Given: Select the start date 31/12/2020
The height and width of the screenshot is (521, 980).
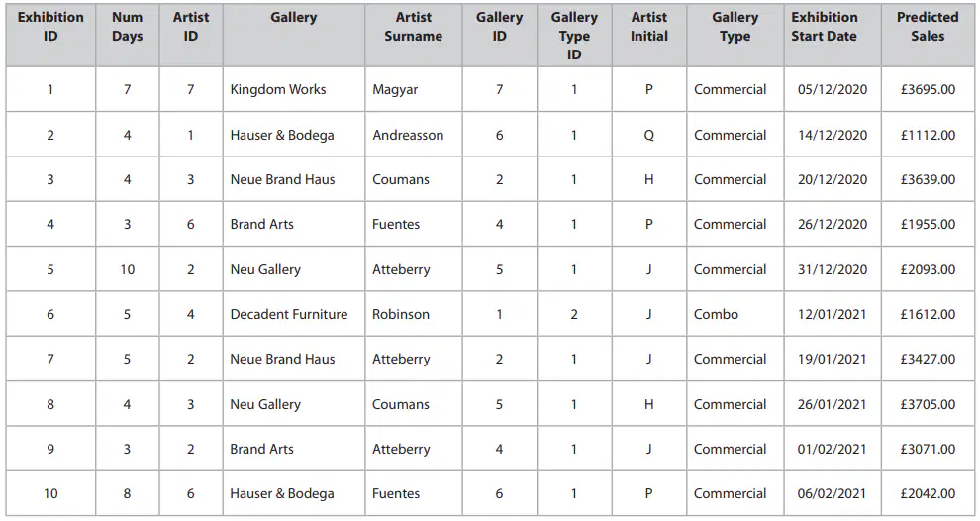Looking at the screenshot, I should [x=833, y=269].
